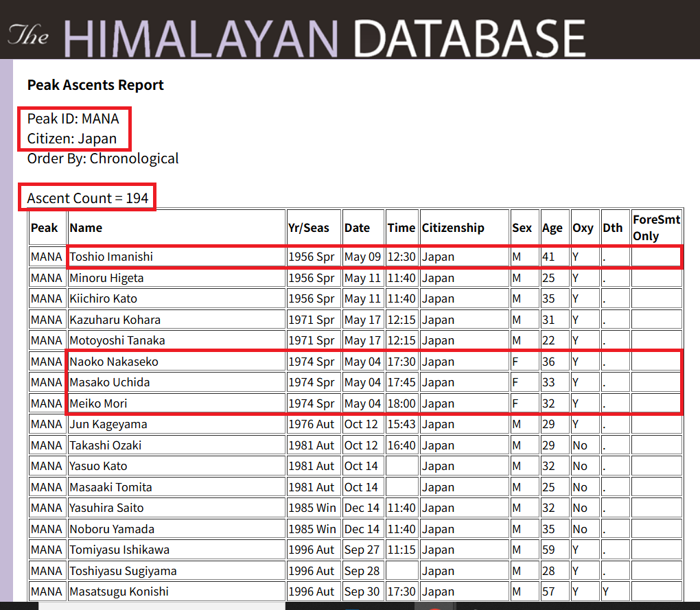
Task: Click the Yr/Seas column header
Action: [309, 228]
